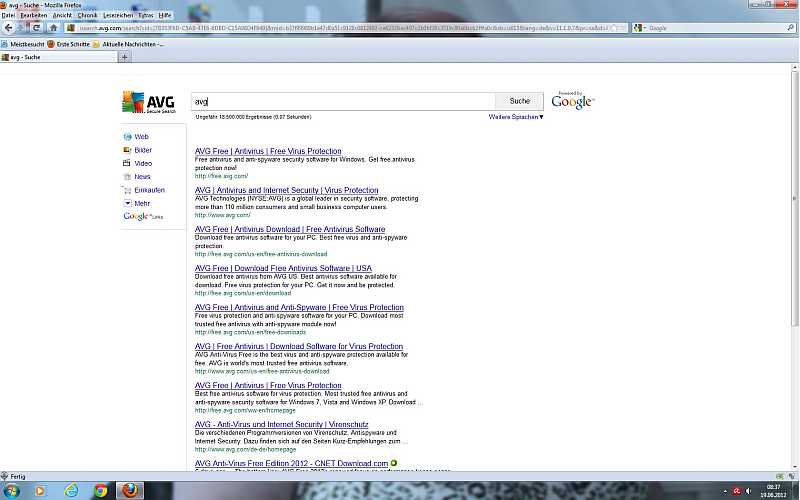
Task: Launch Google Chrome from the taskbar
Action: (x=101, y=491)
